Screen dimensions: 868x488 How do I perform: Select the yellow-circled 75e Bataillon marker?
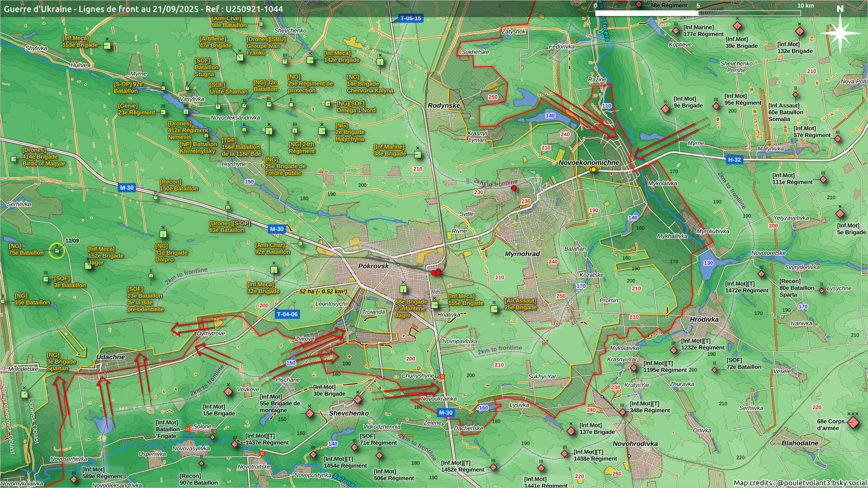tap(57, 250)
